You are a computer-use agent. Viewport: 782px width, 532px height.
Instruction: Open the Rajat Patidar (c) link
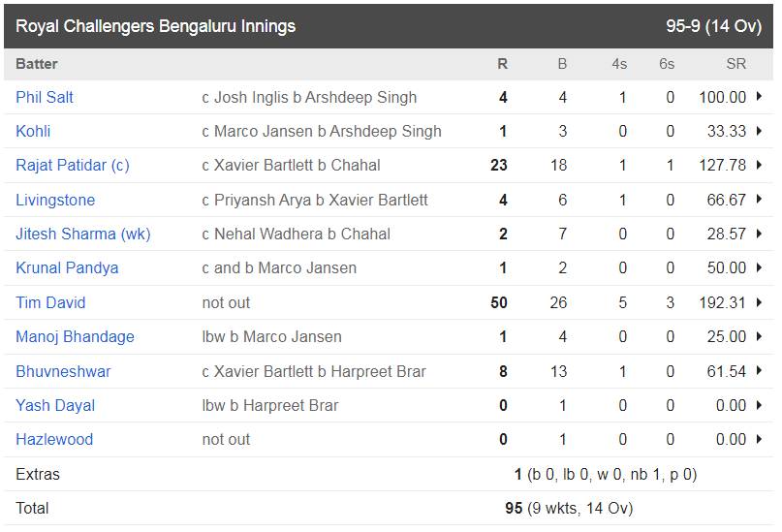pos(73,165)
